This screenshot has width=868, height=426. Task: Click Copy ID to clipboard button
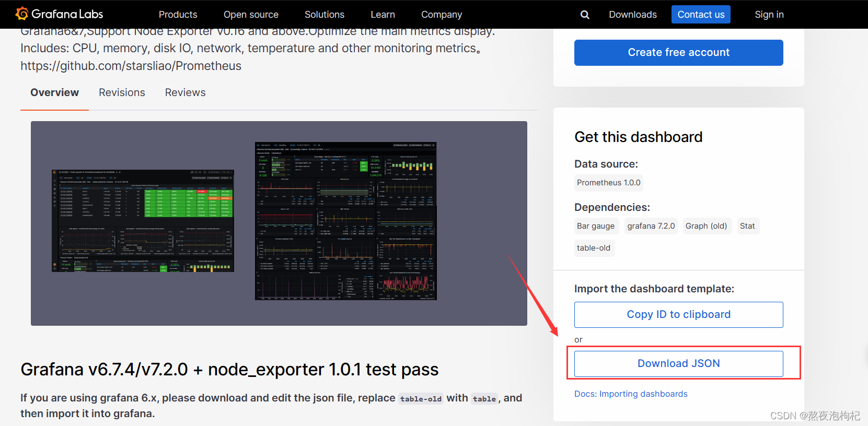coord(678,315)
